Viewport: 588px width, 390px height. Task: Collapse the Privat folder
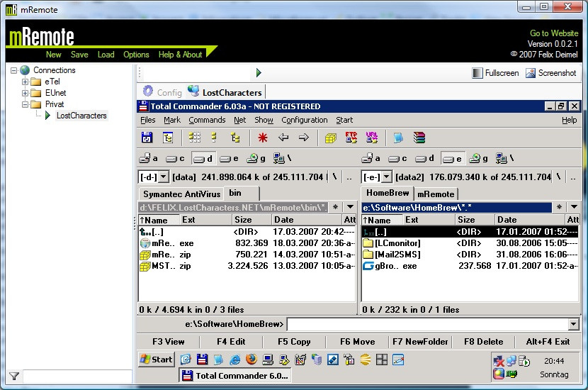[25, 104]
